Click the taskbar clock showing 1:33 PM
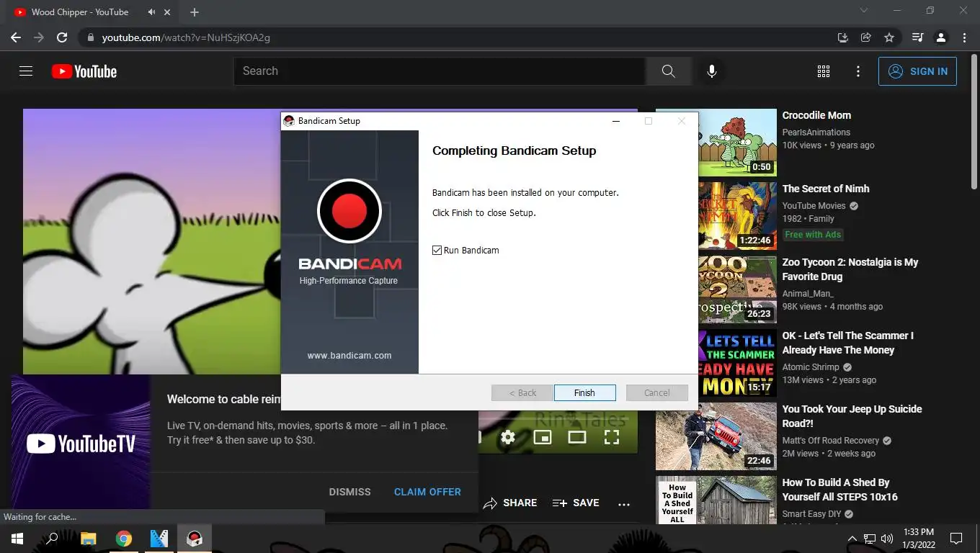Image resolution: width=980 pixels, height=553 pixels. click(918, 539)
